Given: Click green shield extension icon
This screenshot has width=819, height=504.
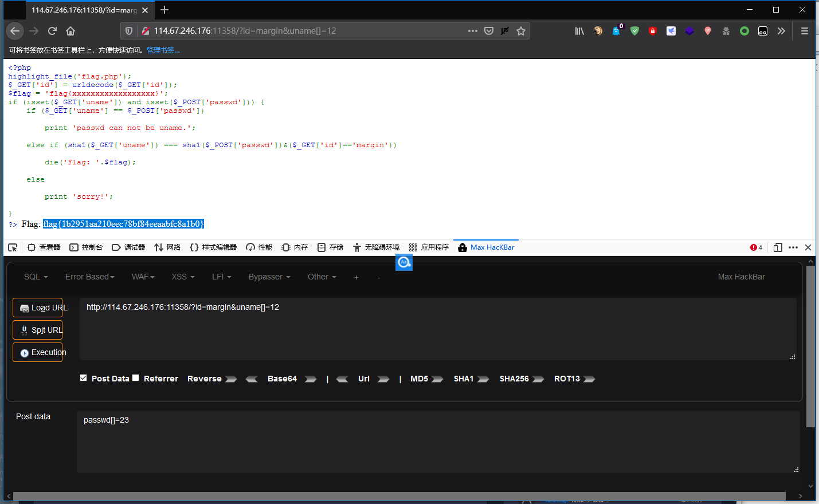Looking at the screenshot, I should 634,31.
